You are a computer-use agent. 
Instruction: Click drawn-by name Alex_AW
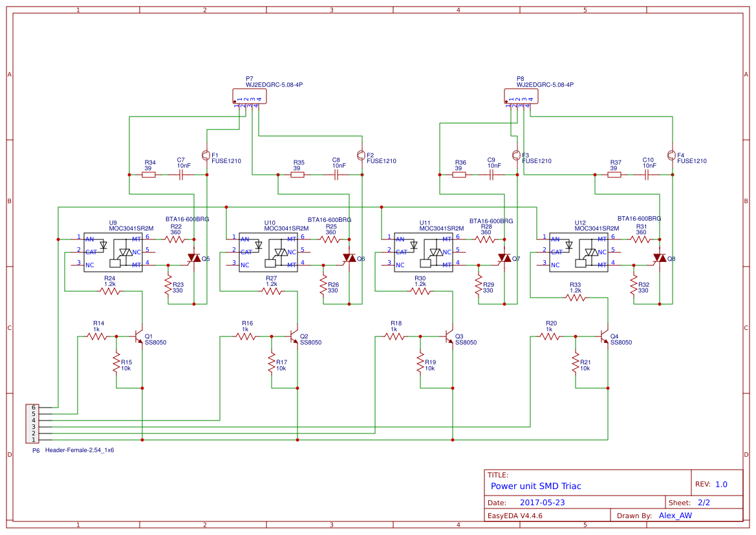[675, 515]
